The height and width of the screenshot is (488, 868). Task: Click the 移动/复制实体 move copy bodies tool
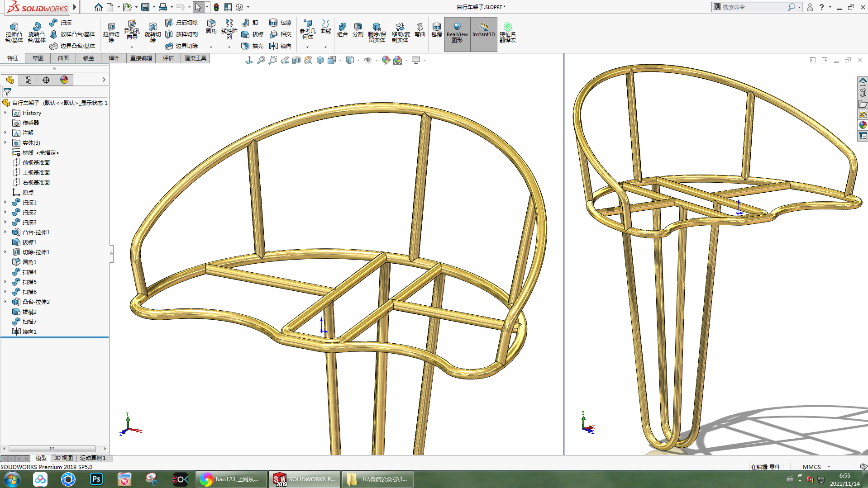click(401, 33)
